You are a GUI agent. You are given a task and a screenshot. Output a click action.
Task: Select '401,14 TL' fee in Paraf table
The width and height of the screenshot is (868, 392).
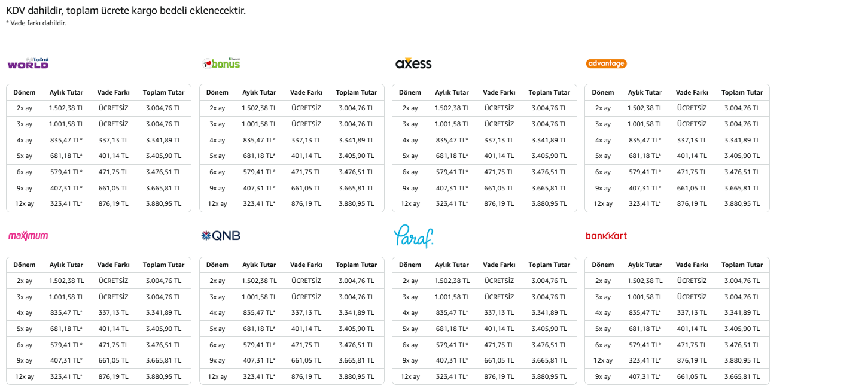click(x=499, y=329)
